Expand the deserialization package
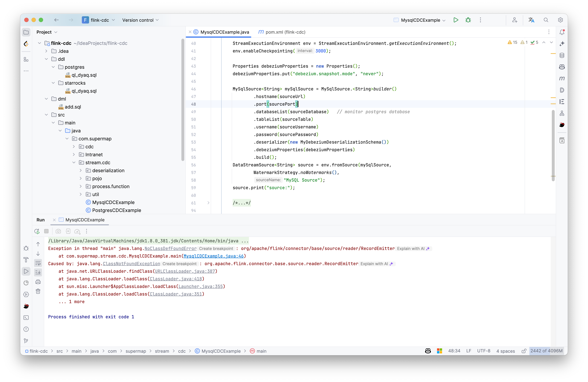The width and height of the screenshot is (588, 382). (81, 171)
